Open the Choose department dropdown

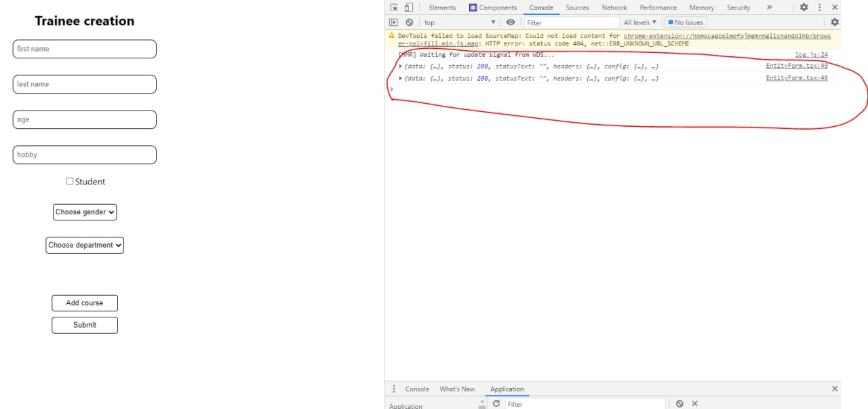(x=85, y=245)
